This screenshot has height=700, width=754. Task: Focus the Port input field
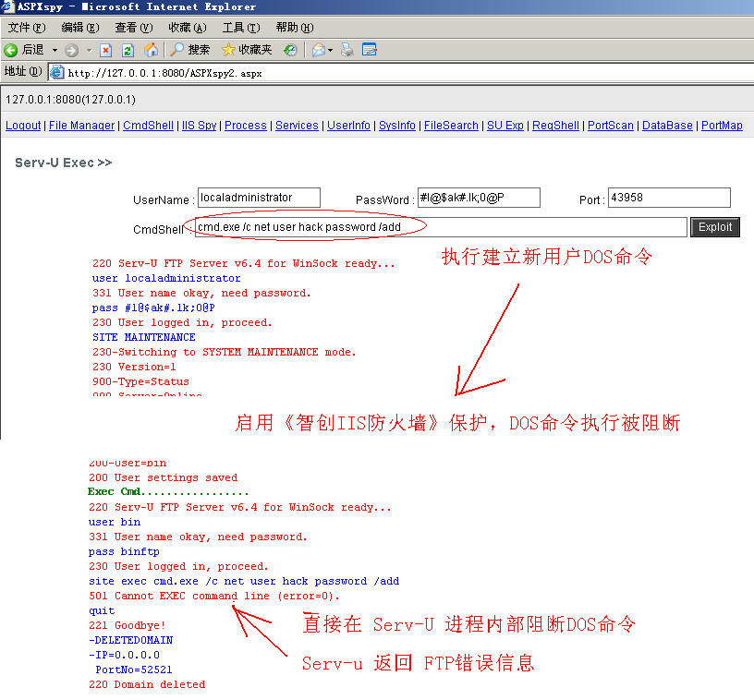(x=669, y=198)
